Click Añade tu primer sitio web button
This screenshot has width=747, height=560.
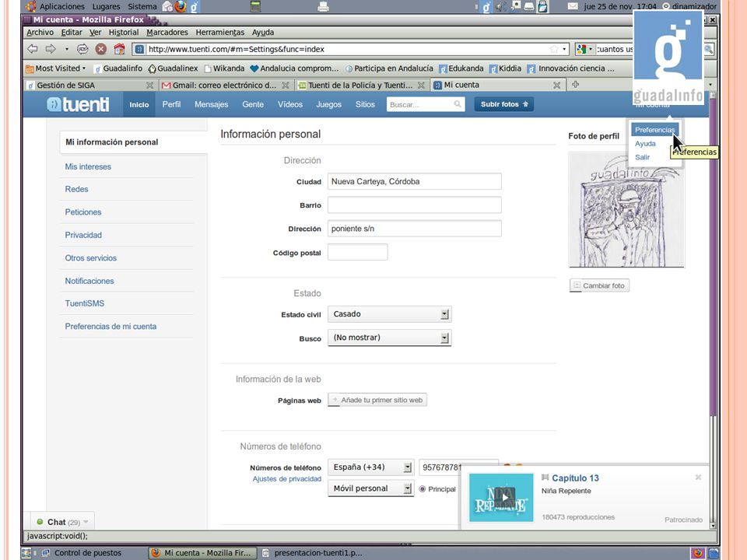pyautogui.click(x=377, y=400)
